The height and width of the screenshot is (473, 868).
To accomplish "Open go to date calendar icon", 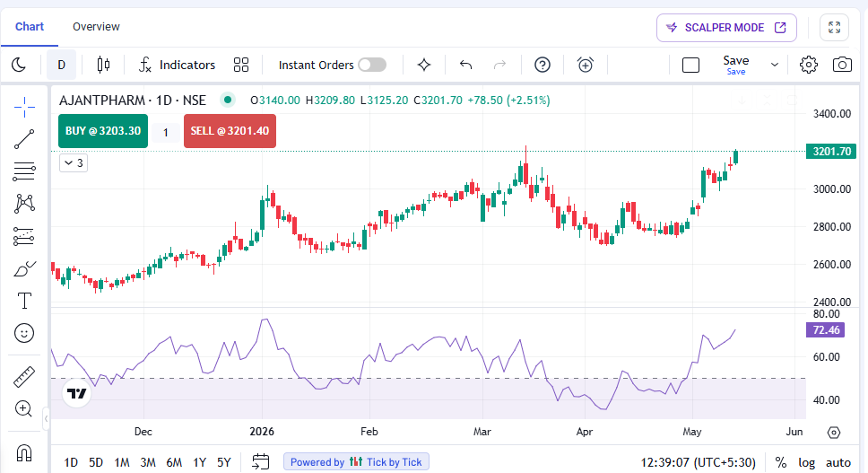I will coord(260,461).
